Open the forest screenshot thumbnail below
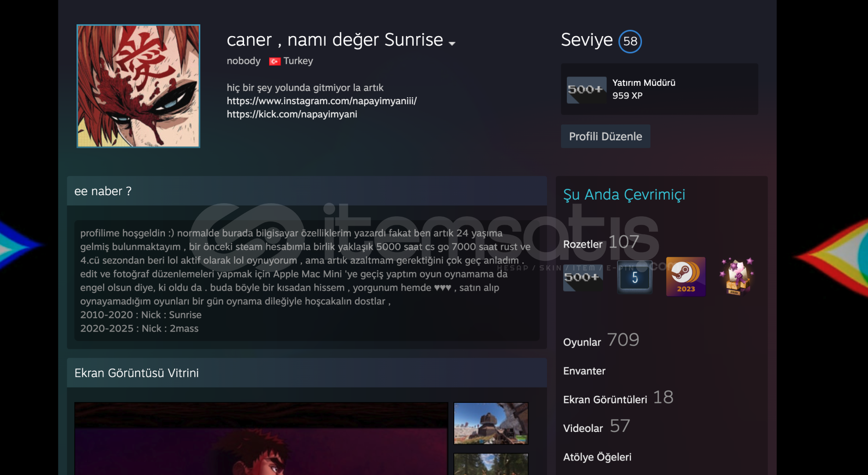 pyautogui.click(x=491, y=464)
